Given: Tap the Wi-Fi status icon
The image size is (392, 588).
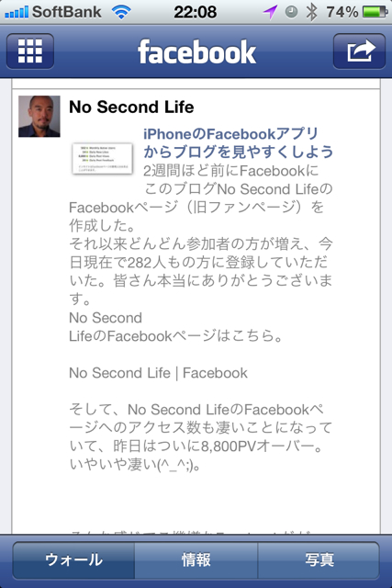Looking at the screenshot, I should pos(121,12).
